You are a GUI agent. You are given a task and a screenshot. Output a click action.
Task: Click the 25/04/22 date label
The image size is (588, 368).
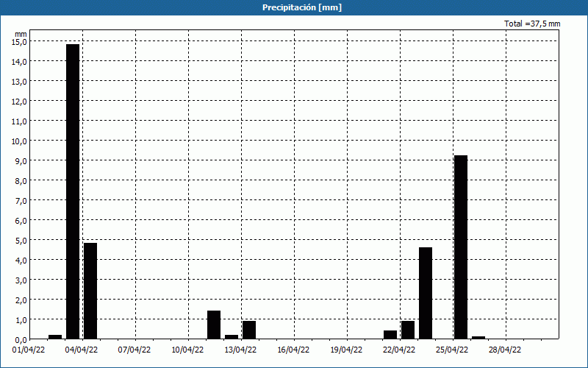[x=451, y=350]
